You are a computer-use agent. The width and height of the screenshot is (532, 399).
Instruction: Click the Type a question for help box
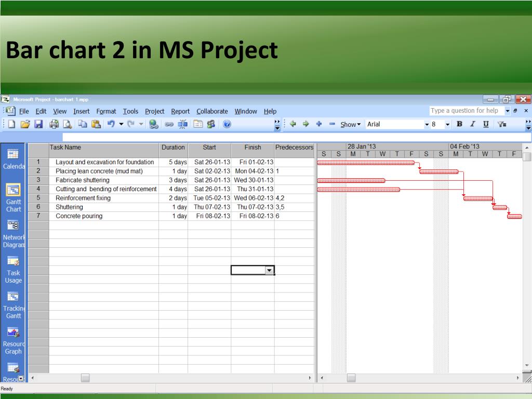pyautogui.click(x=467, y=111)
